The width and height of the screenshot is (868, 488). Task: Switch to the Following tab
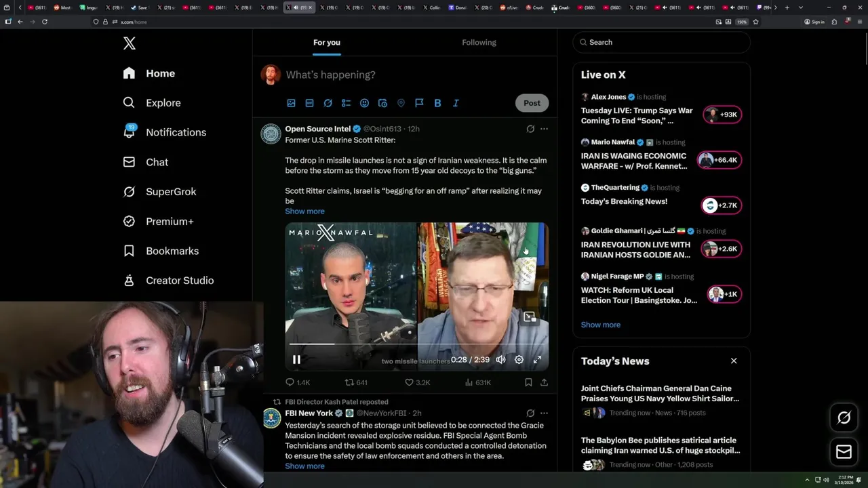click(x=479, y=43)
